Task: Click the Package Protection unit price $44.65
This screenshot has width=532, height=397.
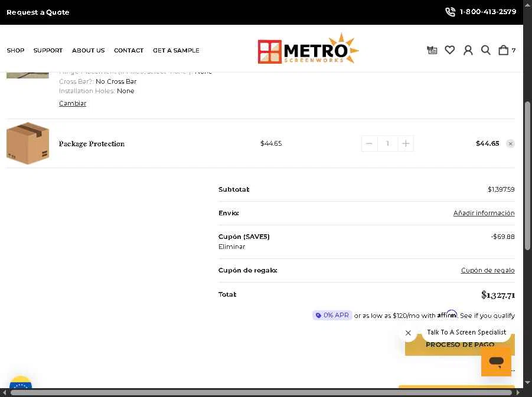Action: pyautogui.click(x=271, y=143)
